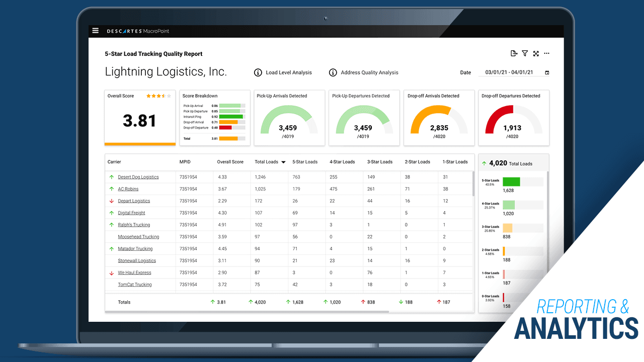644x362 pixels.
Task: Click info icon next to Address Quality Analysis
Action: 333,72
